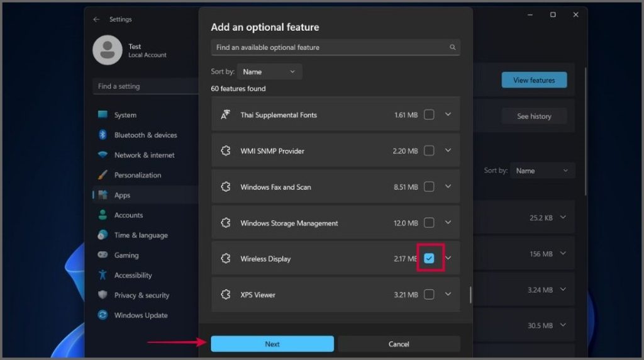The image size is (644, 360).
Task: Go to Bluetooth & devices settings
Action: click(145, 135)
